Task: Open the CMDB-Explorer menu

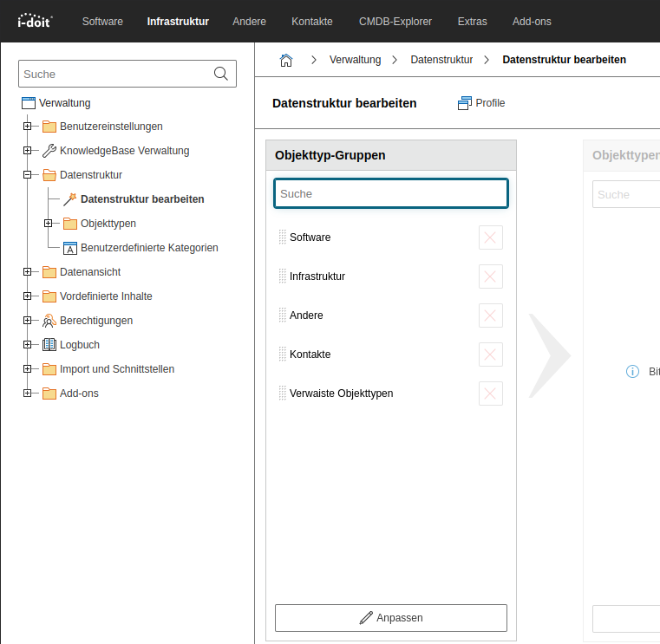Action: [395, 22]
